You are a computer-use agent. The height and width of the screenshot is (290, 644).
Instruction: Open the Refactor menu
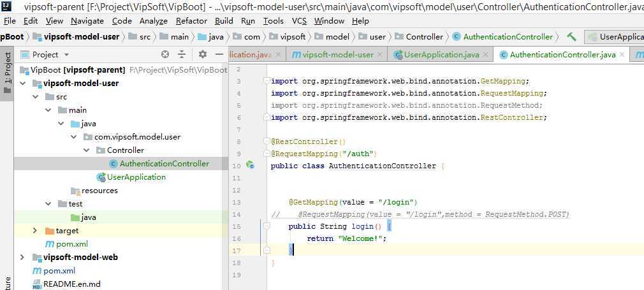click(191, 21)
